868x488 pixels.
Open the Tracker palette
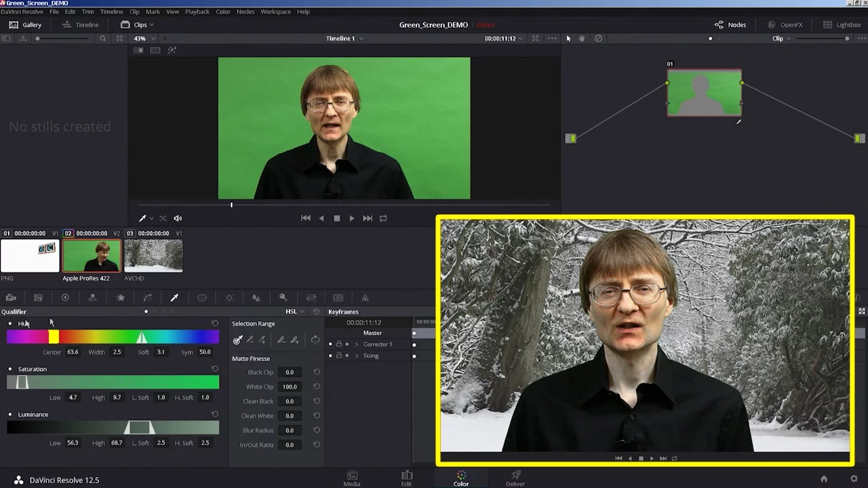click(x=229, y=298)
